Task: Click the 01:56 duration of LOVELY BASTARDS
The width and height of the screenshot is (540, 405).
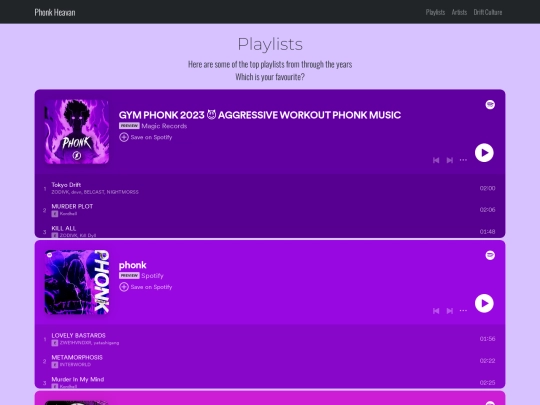Action: pos(487,339)
